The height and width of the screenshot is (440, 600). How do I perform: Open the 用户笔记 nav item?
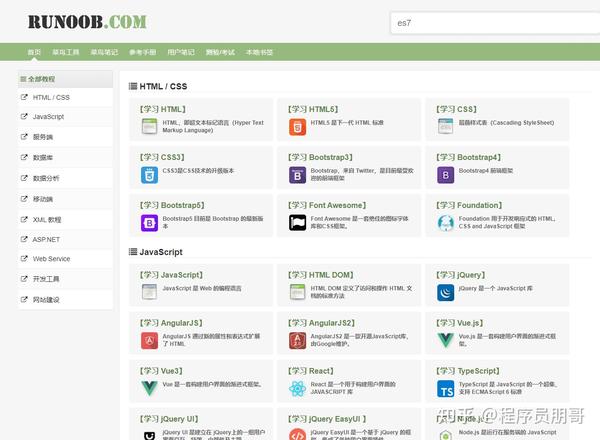pos(181,52)
